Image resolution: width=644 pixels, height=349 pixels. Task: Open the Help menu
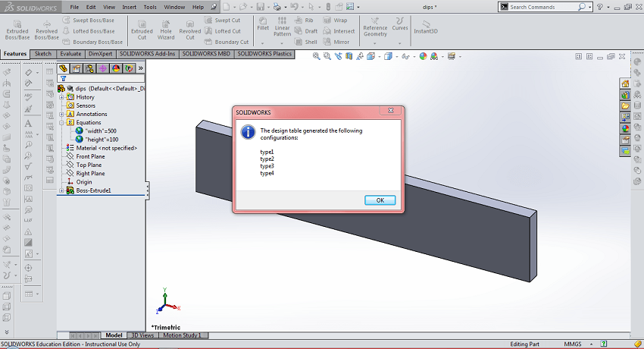pos(198,7)
